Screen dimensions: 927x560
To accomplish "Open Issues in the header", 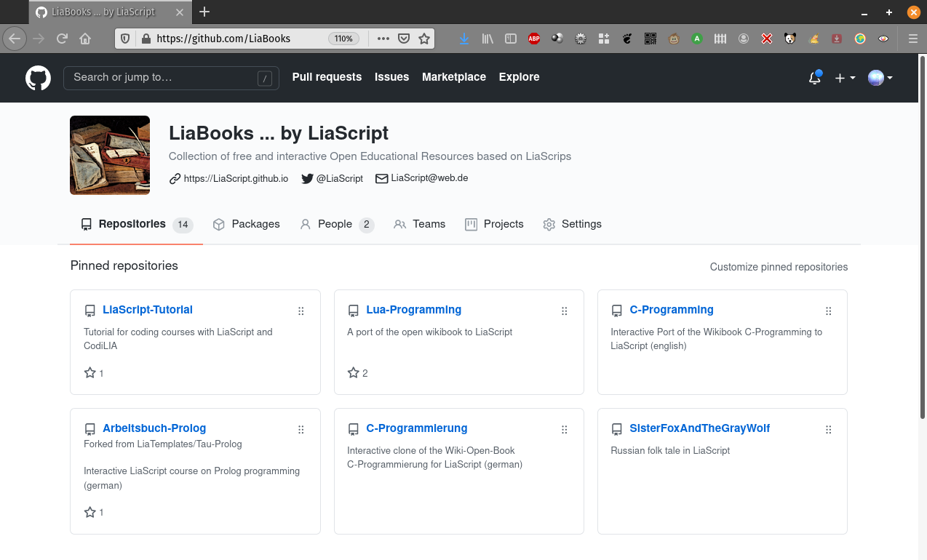I will (x=391, y=77).
